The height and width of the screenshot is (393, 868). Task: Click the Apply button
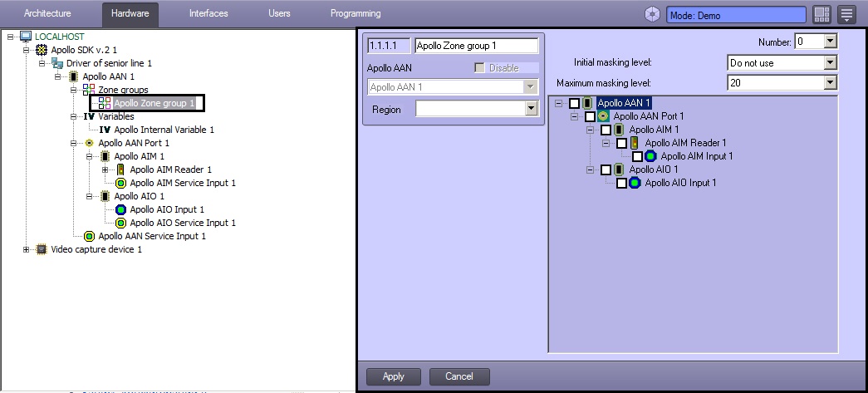tap(394, 376)
